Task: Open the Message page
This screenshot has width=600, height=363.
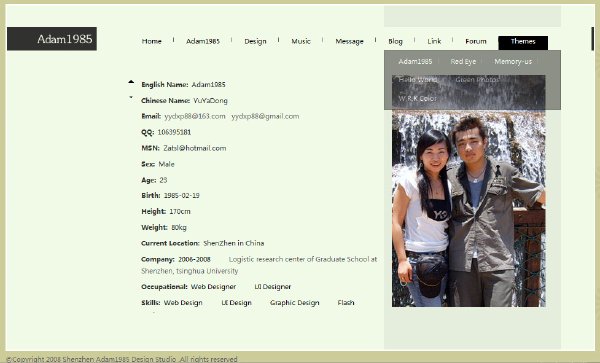Action: 349,41
